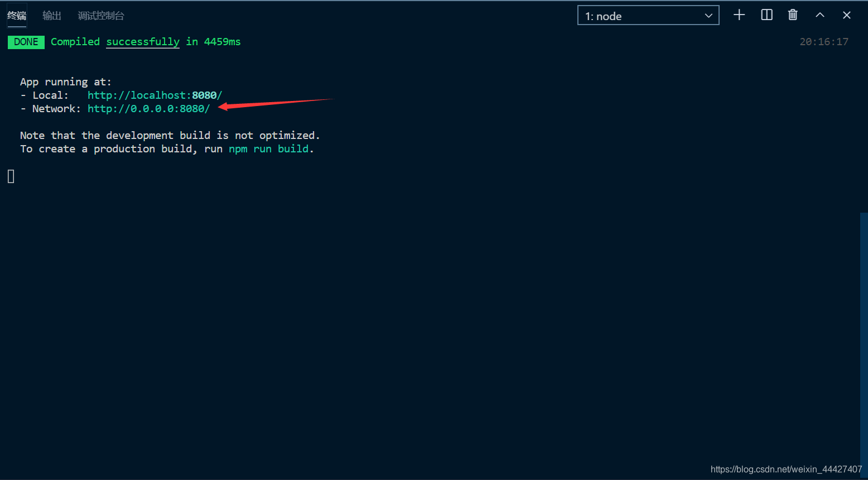Open the '1: node' terminal selector dropdown

(x=648, y=16)
